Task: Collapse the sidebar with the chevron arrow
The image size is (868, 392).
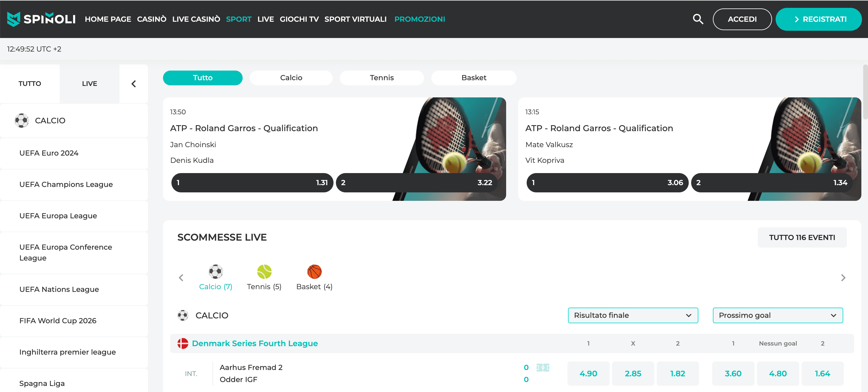Action: (133, 84)
